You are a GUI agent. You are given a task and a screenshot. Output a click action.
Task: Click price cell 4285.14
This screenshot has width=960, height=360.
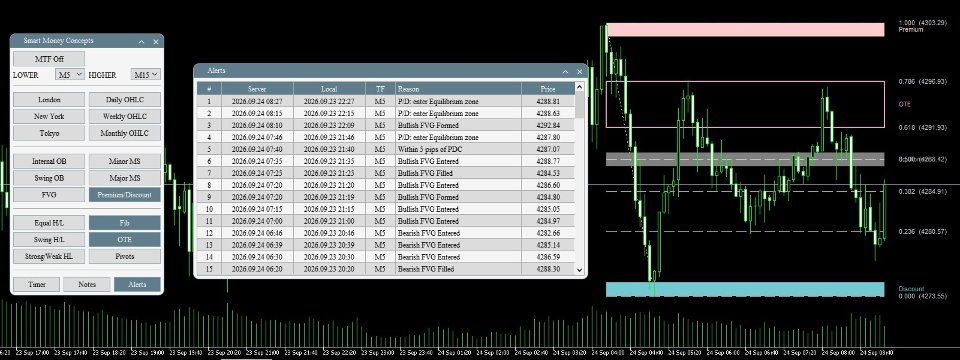(x=548, y=245)
